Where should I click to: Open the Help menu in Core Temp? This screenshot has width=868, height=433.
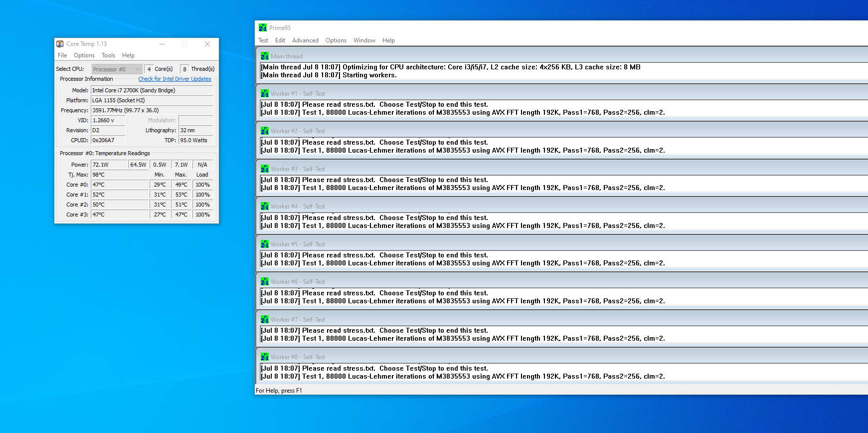[x=128, y=55]
